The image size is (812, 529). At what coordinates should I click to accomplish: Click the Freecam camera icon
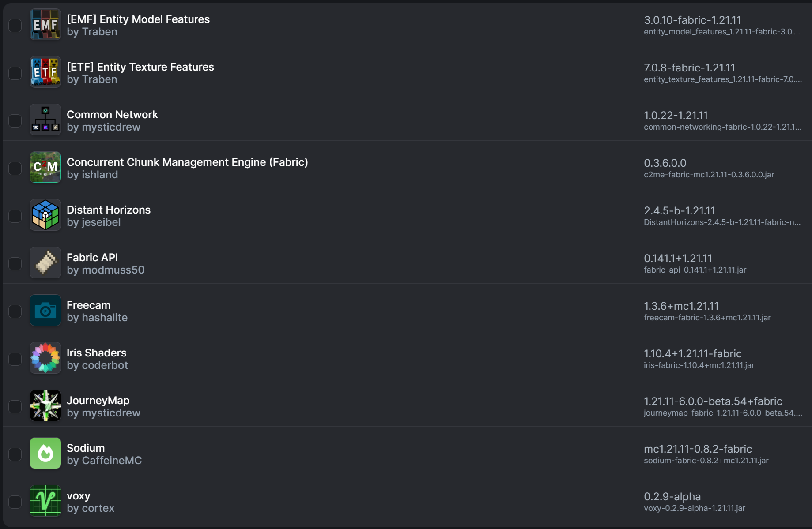tap(45, 311)
